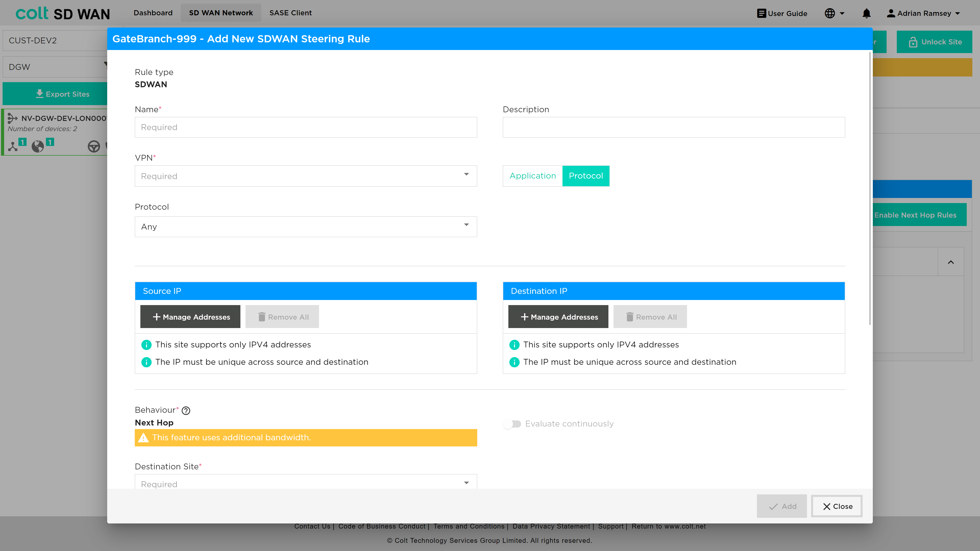Open the User Guide
Screen dimensions: 980x551
(x=782, y=13)
